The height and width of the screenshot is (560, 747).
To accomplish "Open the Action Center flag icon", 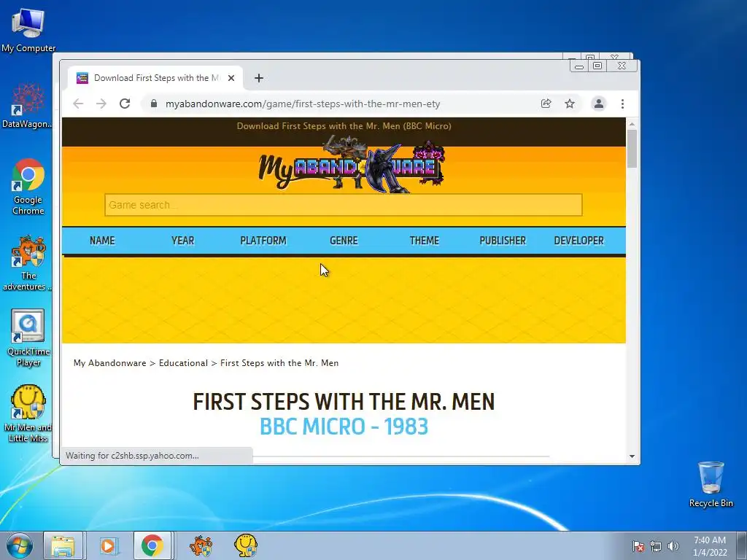I will coord(638,546).
